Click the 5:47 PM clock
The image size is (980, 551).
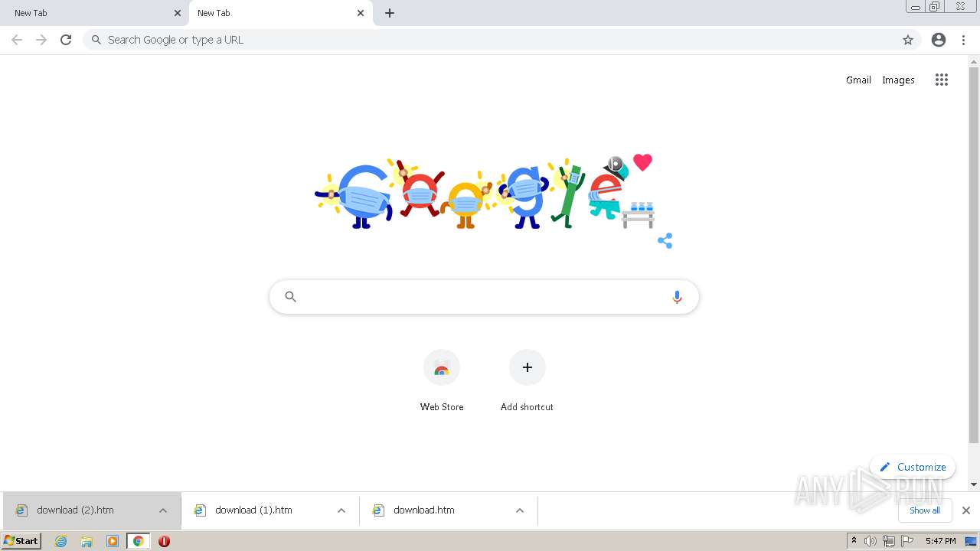940,541
